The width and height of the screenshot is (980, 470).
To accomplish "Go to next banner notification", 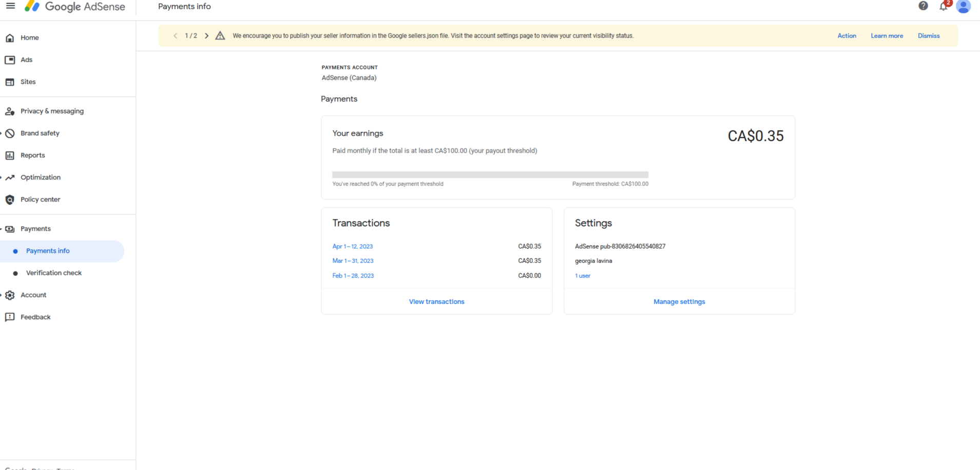I will (207, 36).
